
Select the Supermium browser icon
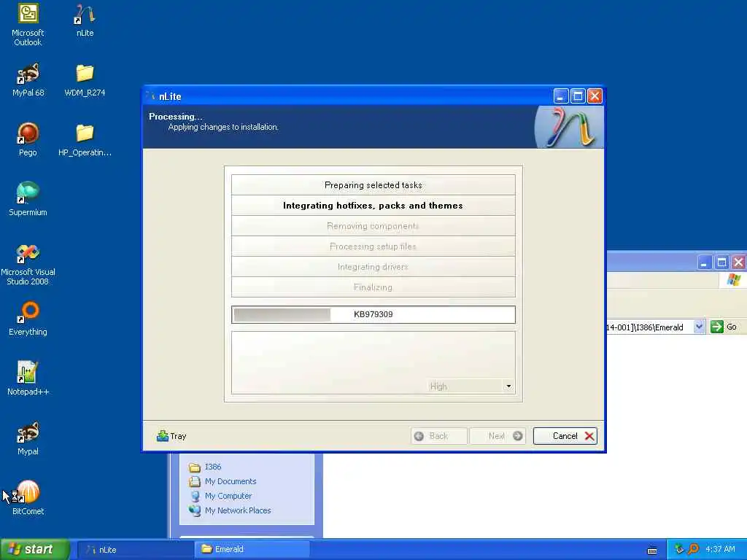[x=28, y=200]
